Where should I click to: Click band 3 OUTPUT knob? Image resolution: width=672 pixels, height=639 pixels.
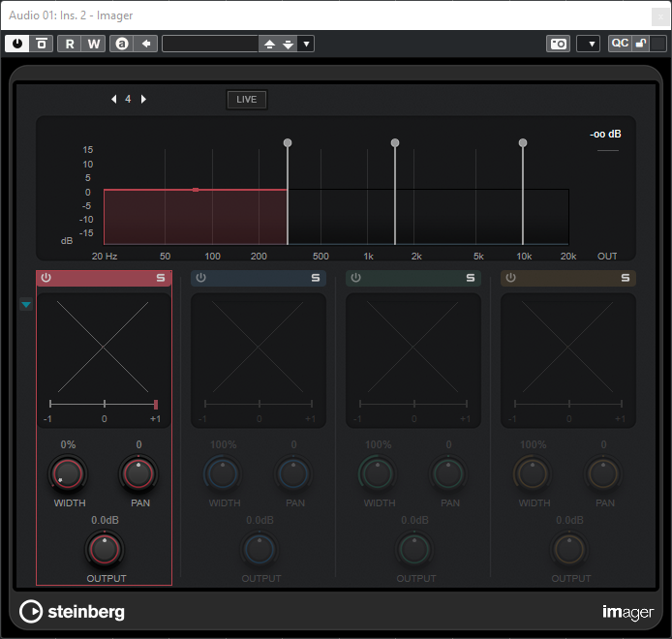414,549
